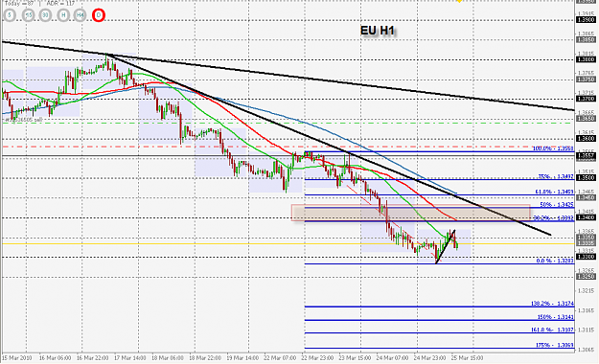Screen dimensions: 599x364
Task: Select the 75% Fibonacci level label
Action: (x=556, y=176)
